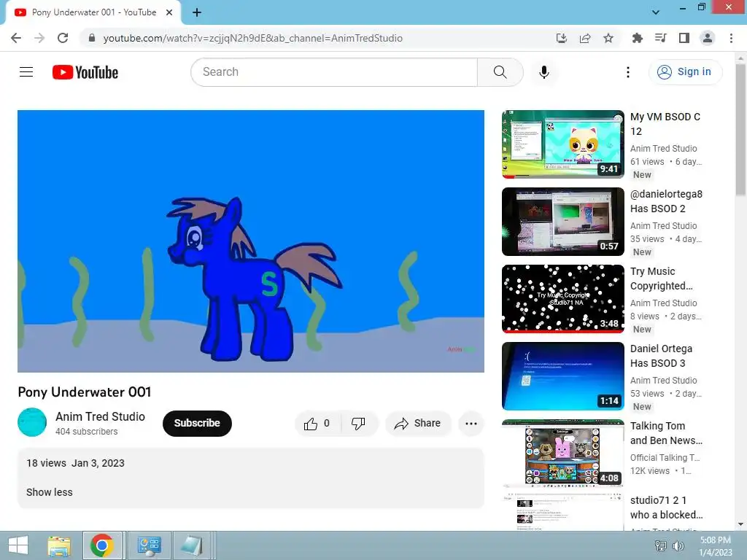Viewport: 747px width, 560px height.
Task: Open the notepad-like taskbar app
Action: pyautogui.click(x=193, y=545)
